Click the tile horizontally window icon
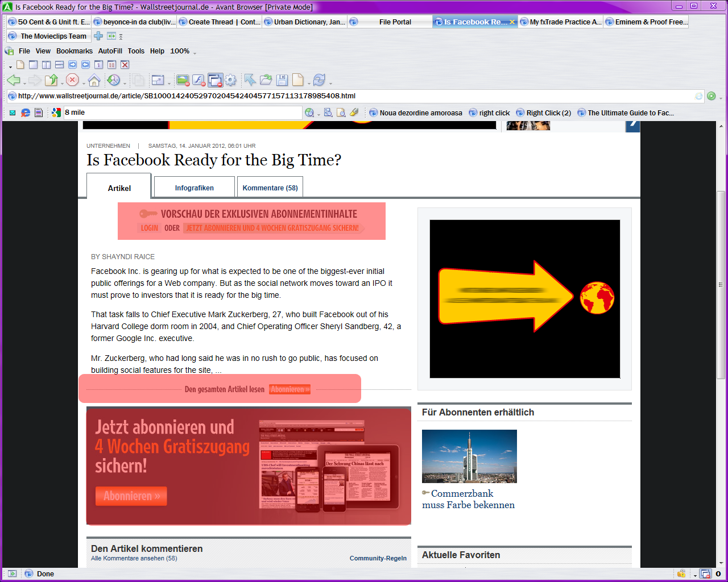This screenshot has width=728, height=582. 59,65
